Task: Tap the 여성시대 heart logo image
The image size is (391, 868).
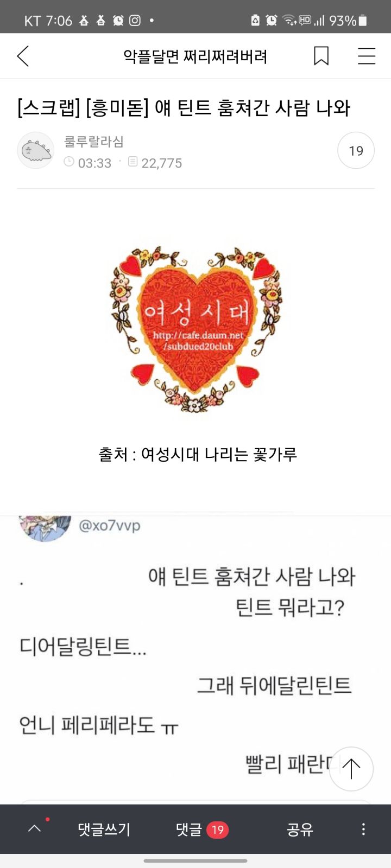Action: click(x=195, y=329)
